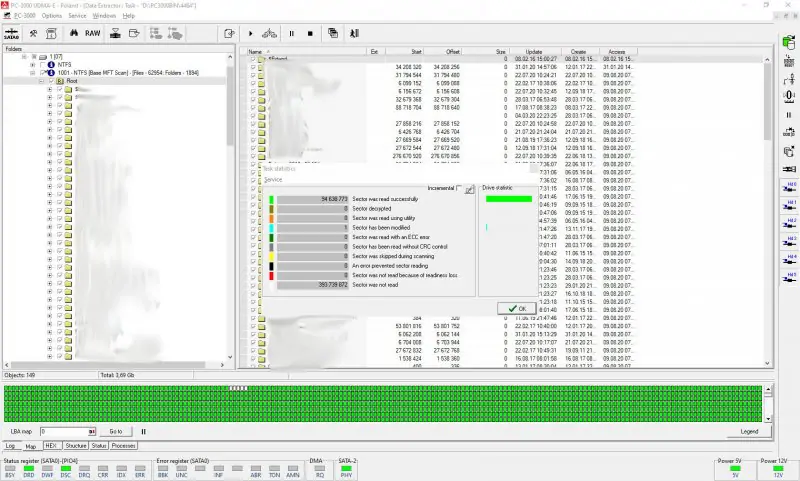
Task: Click the exit door icon in toolbar
Action: (355, 34)
